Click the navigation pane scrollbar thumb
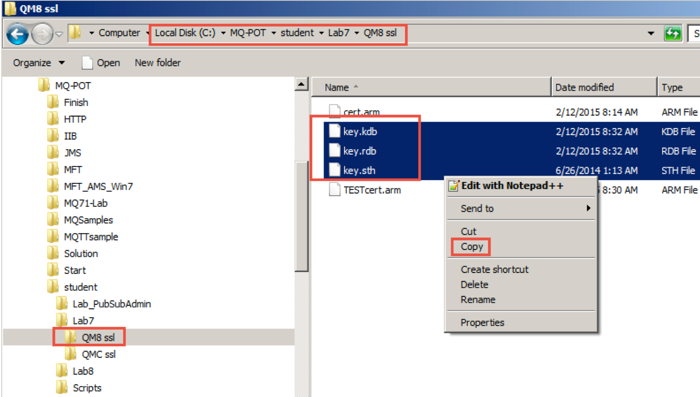Screen dimensions: 700x397 301,217
